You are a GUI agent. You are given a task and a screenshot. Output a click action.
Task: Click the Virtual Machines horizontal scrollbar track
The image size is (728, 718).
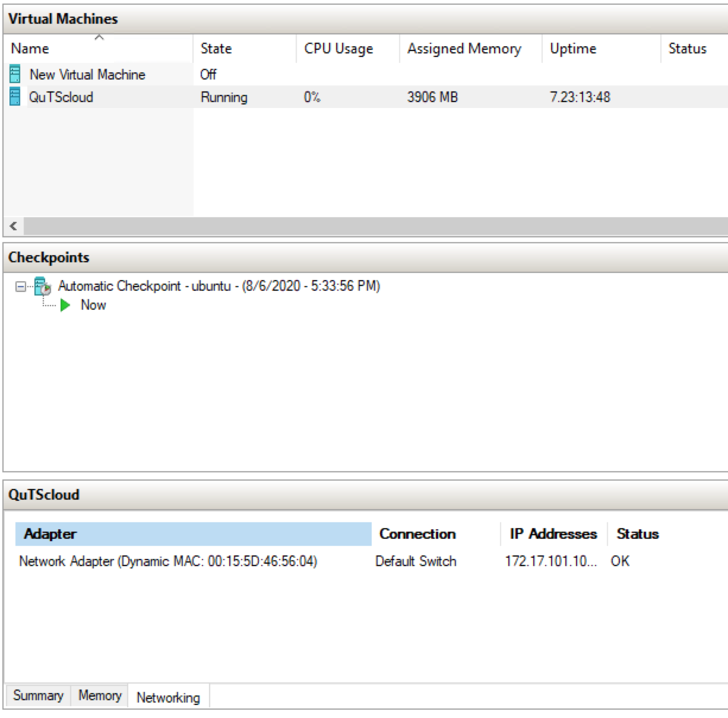click(x=376, y=226)
